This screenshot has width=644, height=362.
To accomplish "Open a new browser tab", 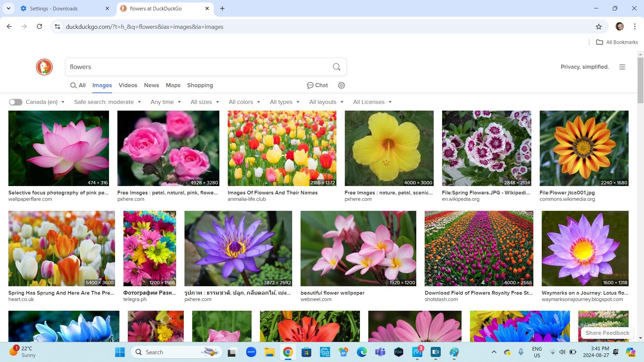I will [222, 8].
